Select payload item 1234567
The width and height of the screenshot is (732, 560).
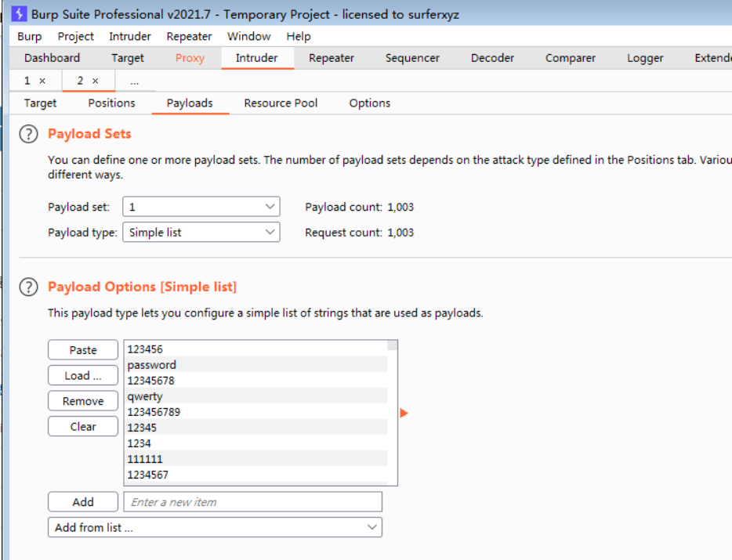256,475
